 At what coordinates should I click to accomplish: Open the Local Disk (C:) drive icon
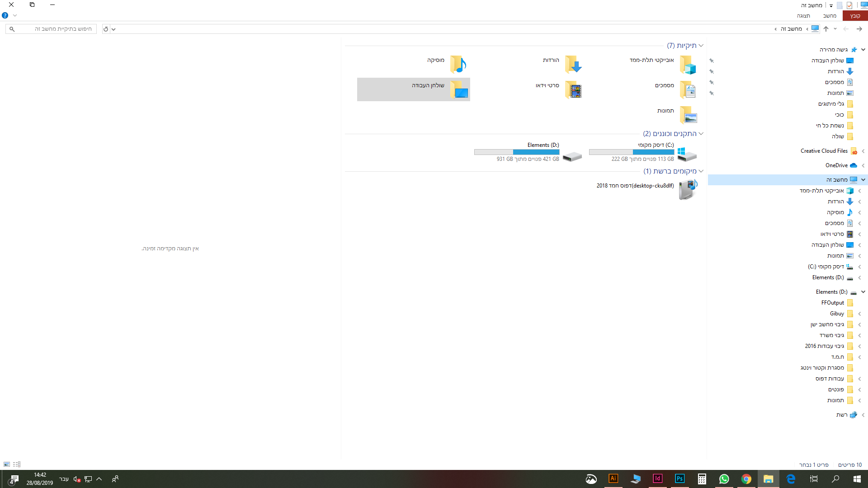[x=687, y=154]
